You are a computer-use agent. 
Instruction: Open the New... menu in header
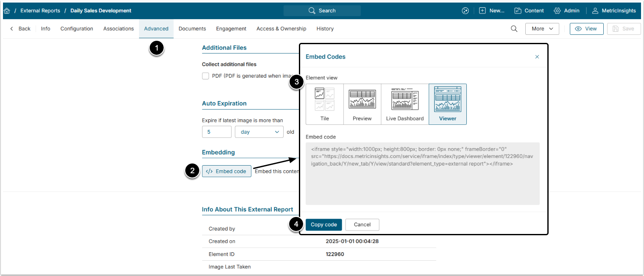492,11
